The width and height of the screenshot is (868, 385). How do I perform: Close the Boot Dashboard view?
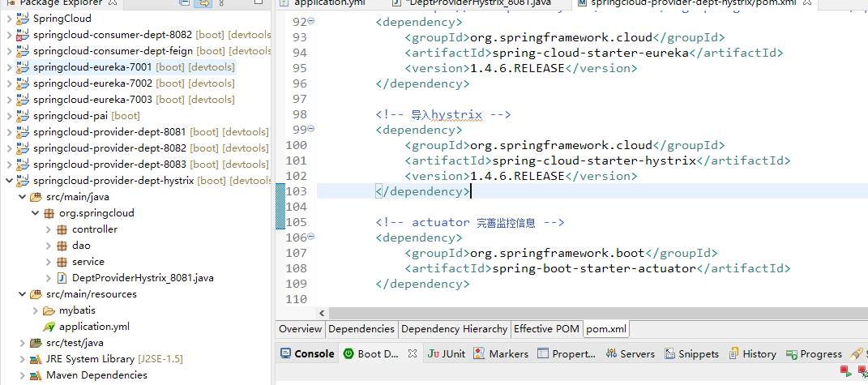[412, 353]
